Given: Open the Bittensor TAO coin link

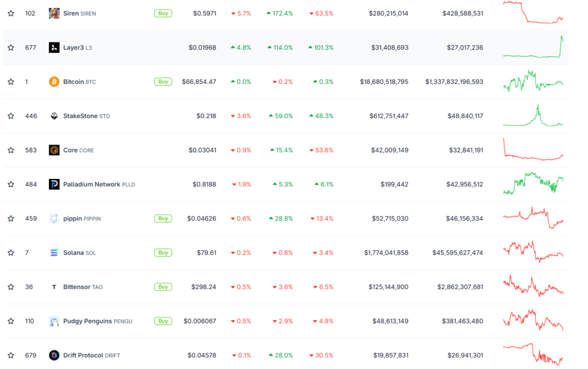Looking at the screenshot, I should 83,287.
